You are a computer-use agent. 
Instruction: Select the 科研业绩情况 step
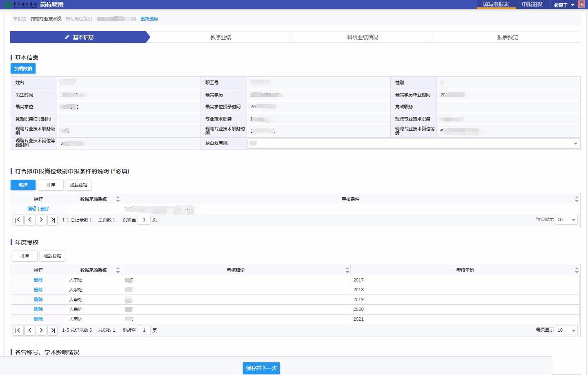pos(362,37)
